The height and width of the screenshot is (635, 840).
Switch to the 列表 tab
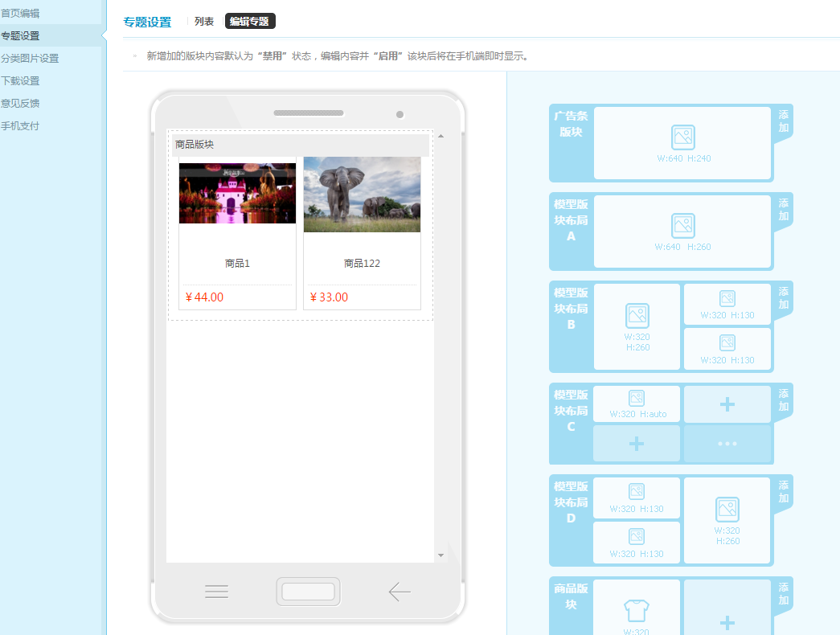coord(204,22)
